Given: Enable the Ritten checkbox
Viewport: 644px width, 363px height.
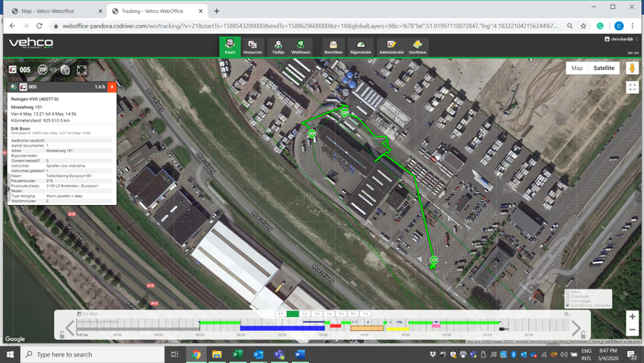Looking at the screenshot, I should click(568, 292).
